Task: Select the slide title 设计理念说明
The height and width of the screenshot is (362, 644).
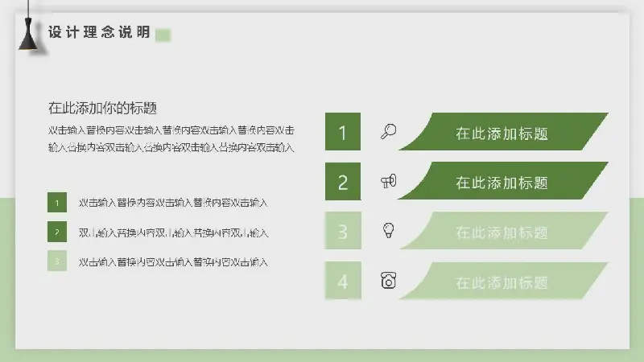Action: [99, 33]
